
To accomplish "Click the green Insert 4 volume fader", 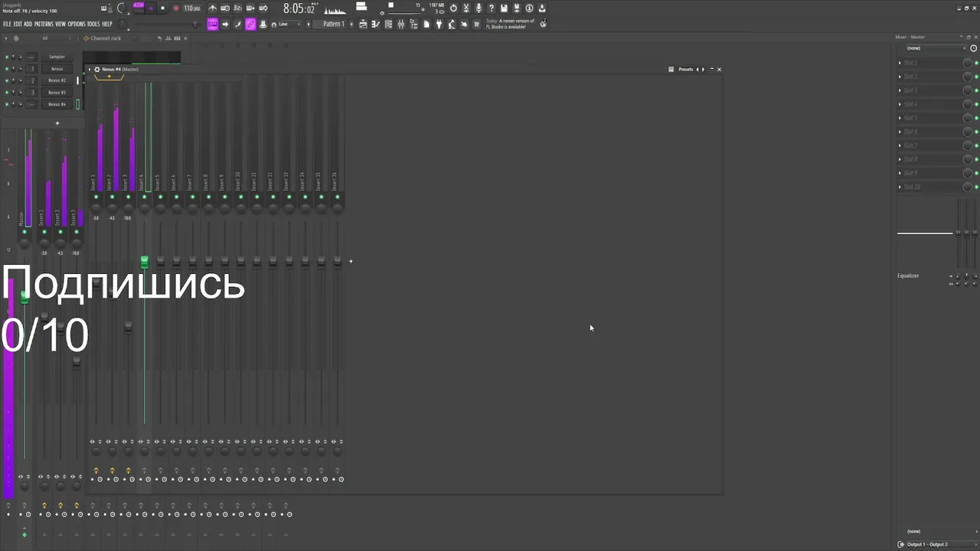I will click(x=144, y=262).
